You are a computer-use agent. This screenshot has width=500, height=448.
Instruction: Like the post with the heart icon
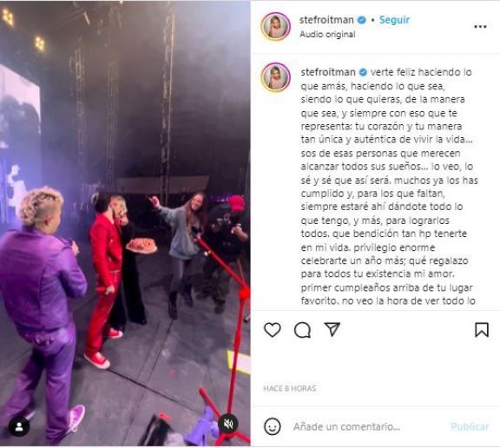tap(273, 330)
